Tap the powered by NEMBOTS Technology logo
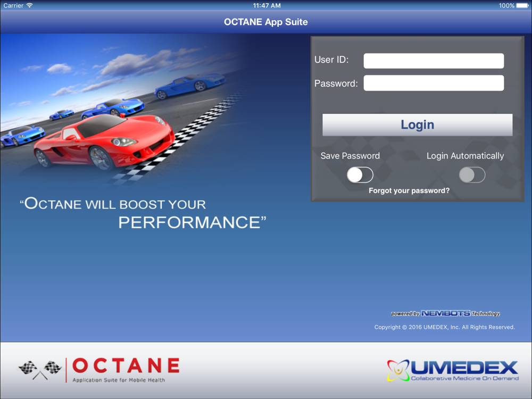 pos(445,313)
